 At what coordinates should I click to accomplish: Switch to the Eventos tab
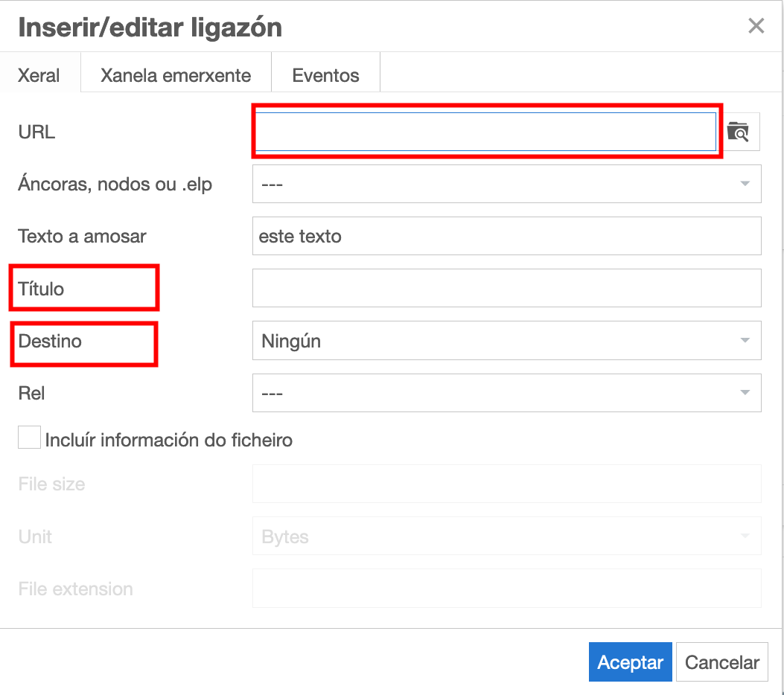pyautogui.click(x=325, y=74)
